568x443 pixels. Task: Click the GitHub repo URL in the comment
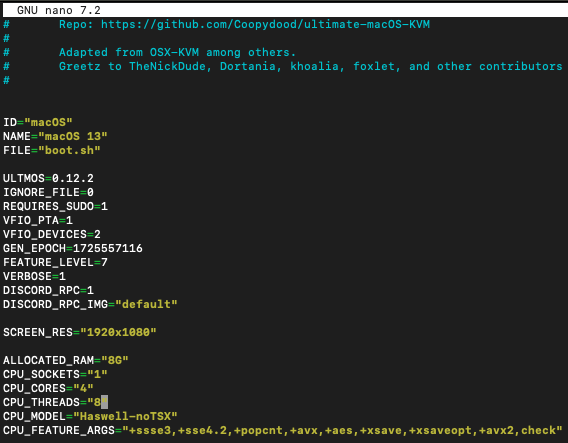tap(265, 24)
